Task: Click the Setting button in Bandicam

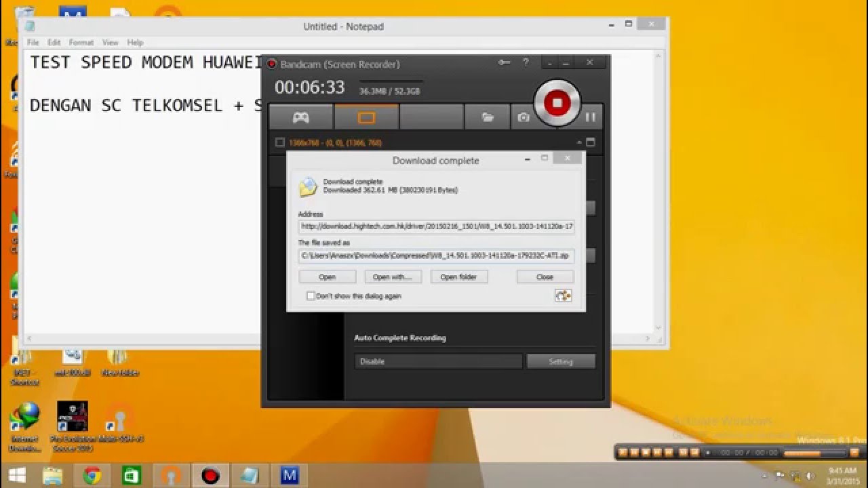Action: [561, 361]
